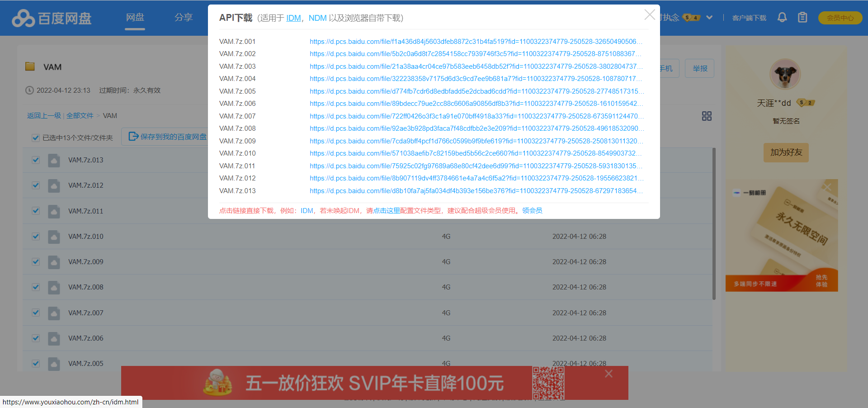Click the coin badge in top bar
Viewport: 868px width, 408px height.
(x=691, y=18)
